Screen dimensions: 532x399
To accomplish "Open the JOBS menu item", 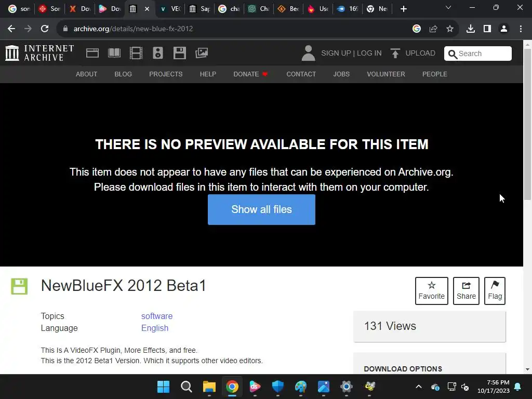I will (x=341, y=74).
